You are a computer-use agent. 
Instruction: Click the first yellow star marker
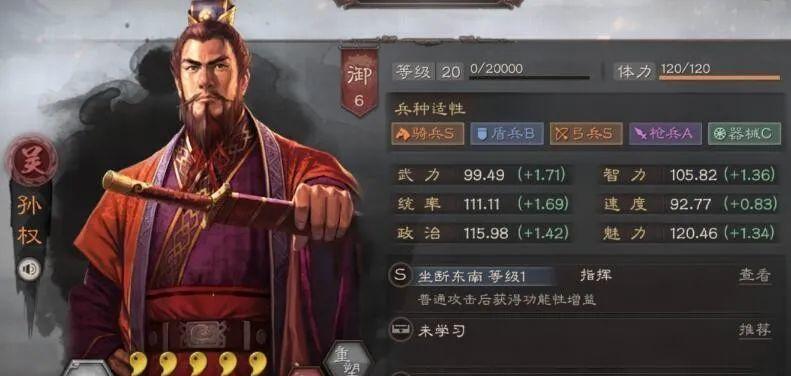pyautogui.click(x=138, y=363)
